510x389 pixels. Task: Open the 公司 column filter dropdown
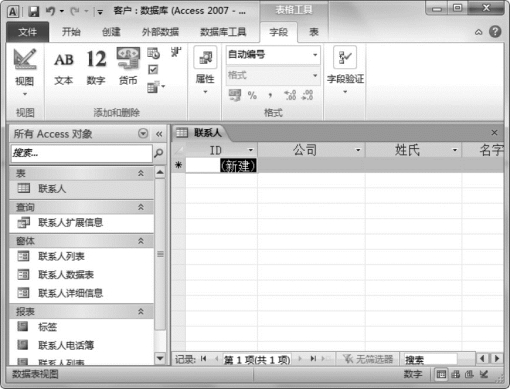(358, 150)
